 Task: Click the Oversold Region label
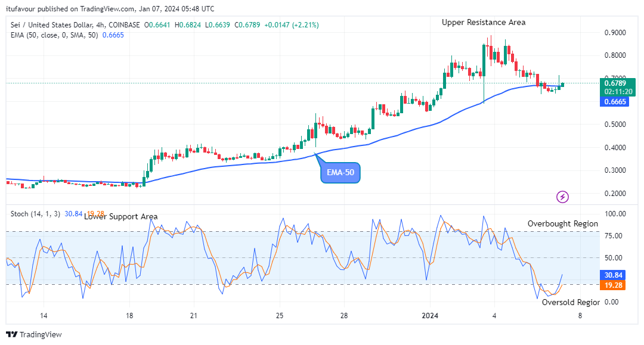click(571, 303)
